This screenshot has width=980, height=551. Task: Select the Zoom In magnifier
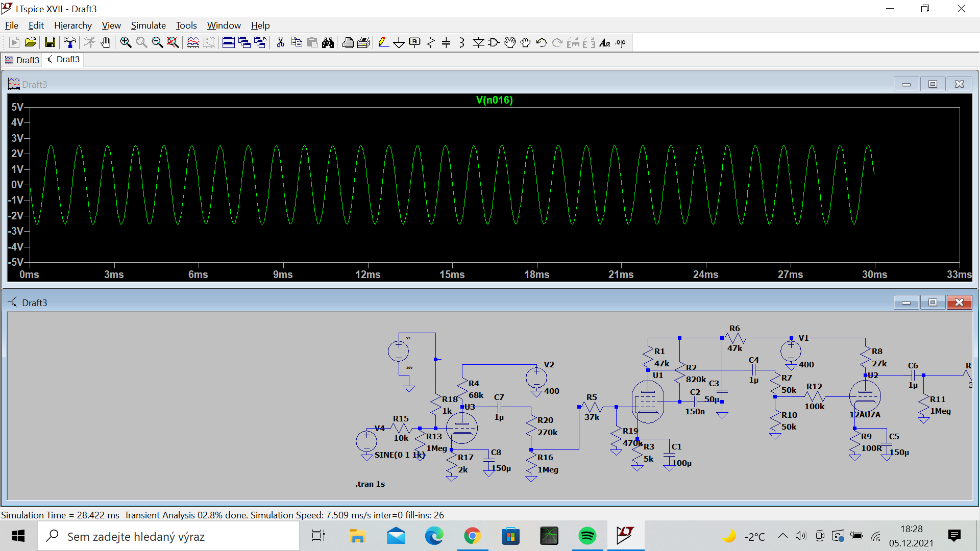coord(126,43)
